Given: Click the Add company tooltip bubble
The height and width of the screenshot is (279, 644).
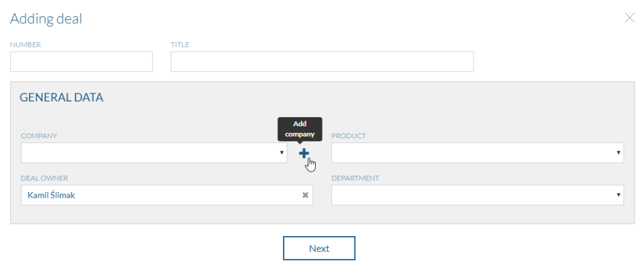Looking at the screenshot, I should pyautogui.click(x=300, y=129).
